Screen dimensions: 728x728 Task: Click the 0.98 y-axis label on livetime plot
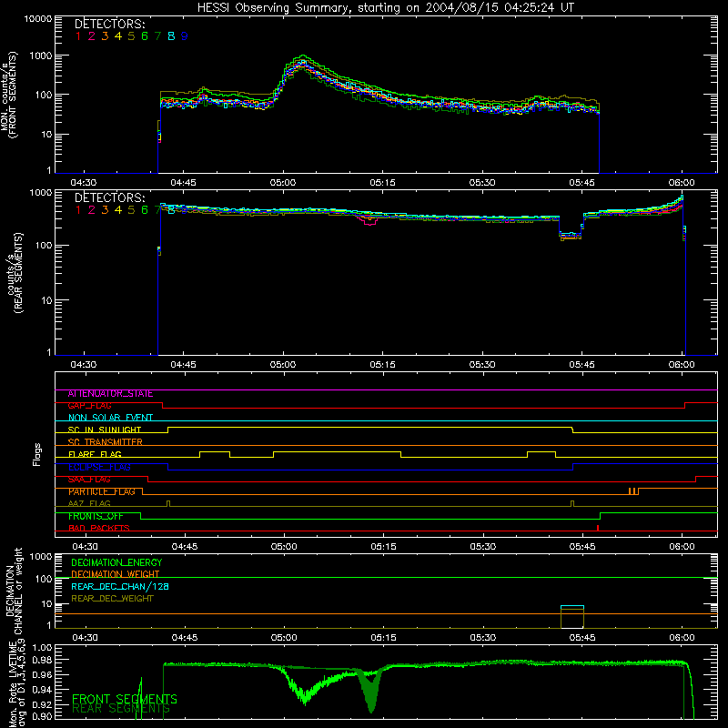(42, 661)
